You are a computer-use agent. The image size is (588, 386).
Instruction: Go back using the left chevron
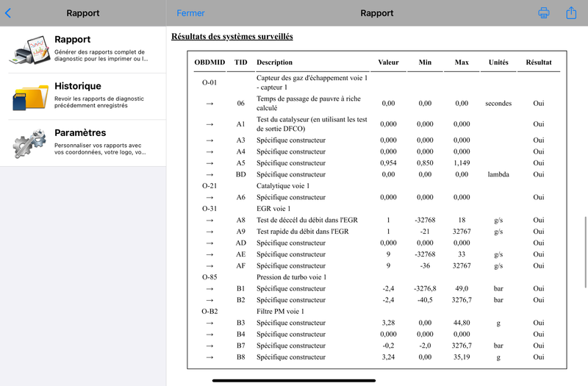8,13
